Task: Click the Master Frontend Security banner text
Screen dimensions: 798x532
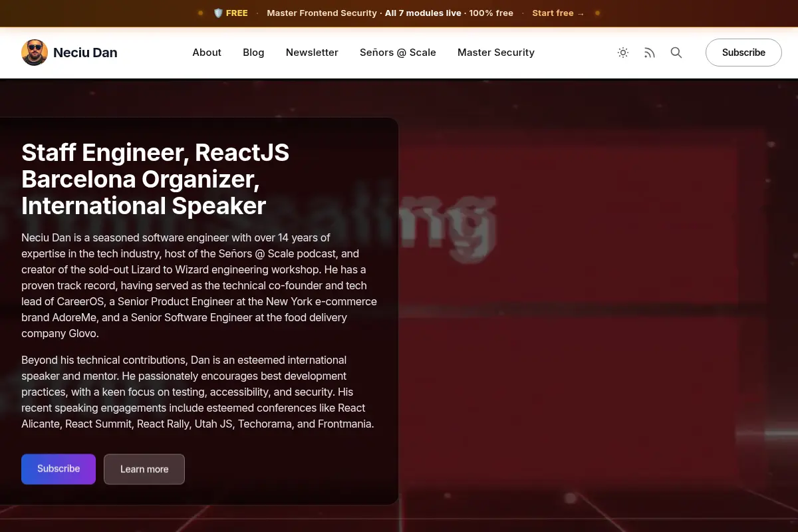Action: 322,13
